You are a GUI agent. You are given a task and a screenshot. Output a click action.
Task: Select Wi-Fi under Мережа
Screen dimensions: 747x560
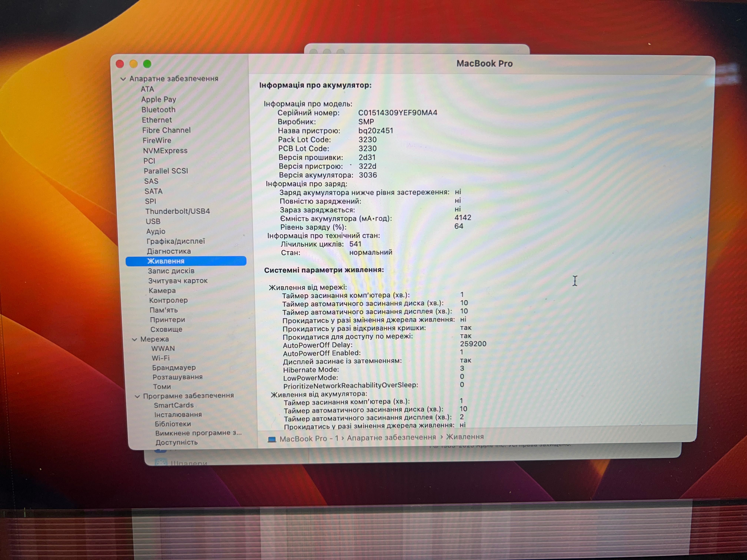pyautogui.click(x=161, y=358)
